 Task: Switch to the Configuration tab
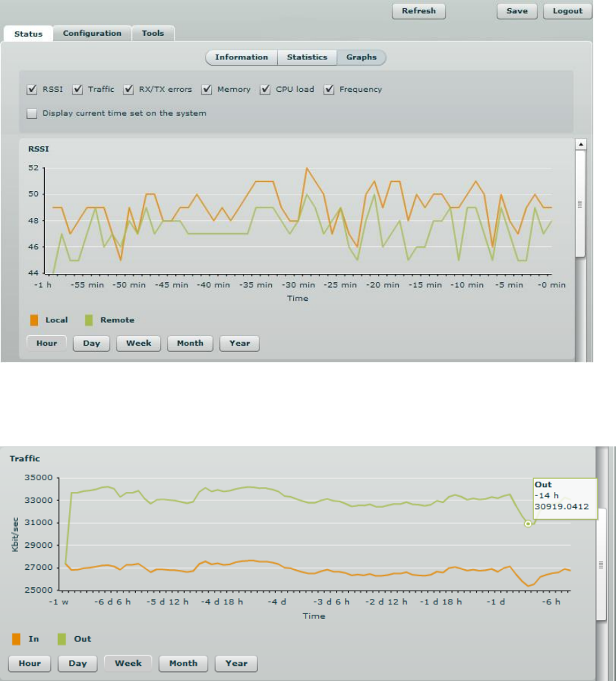[92, 33]
